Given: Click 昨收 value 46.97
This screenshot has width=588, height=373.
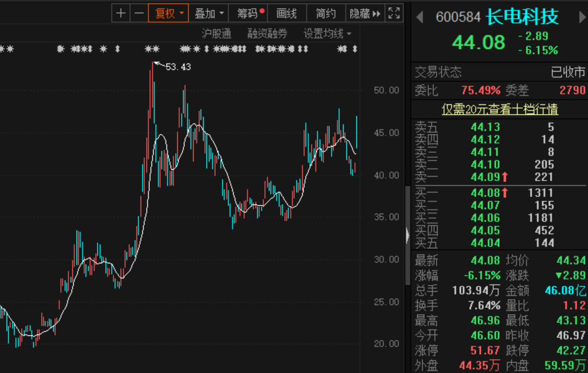Looking at the screenshot, I should pyautogui.click(x=571, y=335).
